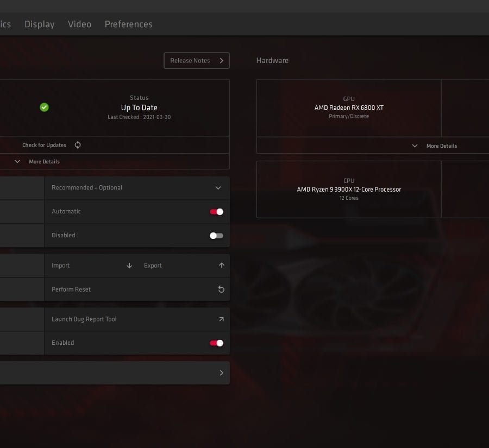Click the Release Notes chevron arrow

point(222,60)
